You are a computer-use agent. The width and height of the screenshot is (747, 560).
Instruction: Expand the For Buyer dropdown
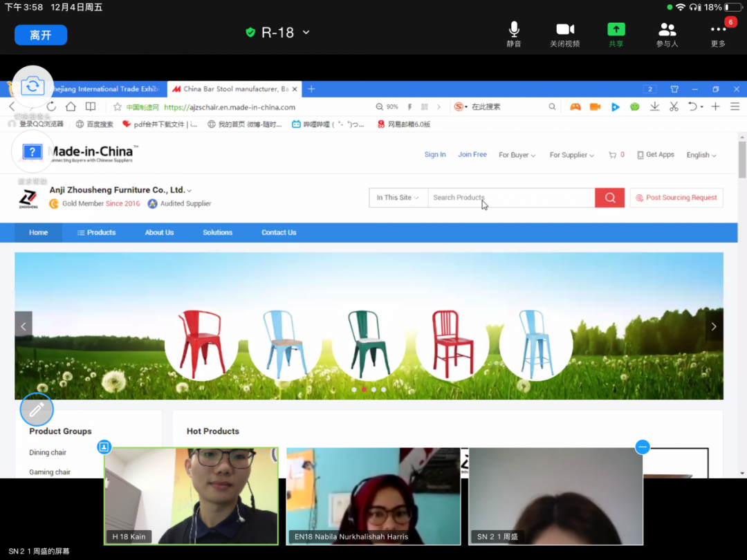(517, 156)
